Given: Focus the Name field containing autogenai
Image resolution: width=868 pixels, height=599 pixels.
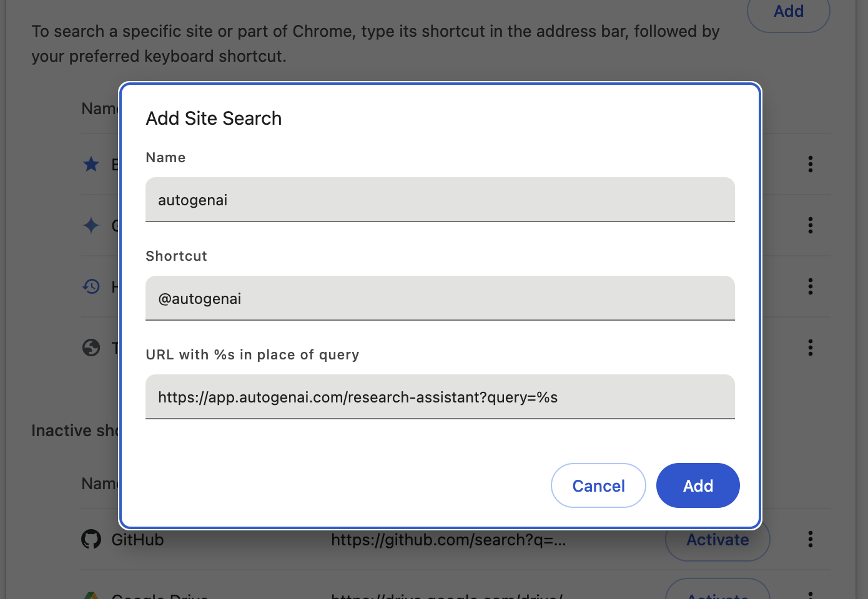Looking at the screenshot, I should [x=440, y=200].
